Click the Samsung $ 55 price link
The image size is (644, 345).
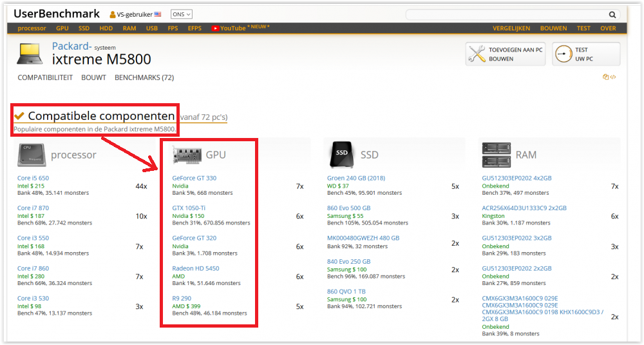[x=345, y=216]
